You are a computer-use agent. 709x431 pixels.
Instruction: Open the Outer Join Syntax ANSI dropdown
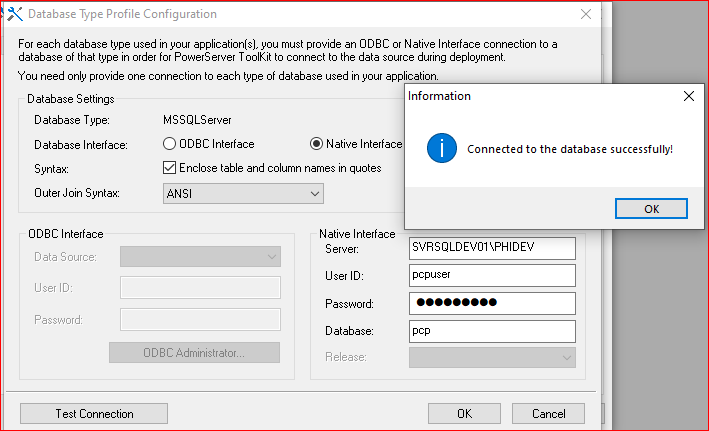tap(243, 193)
